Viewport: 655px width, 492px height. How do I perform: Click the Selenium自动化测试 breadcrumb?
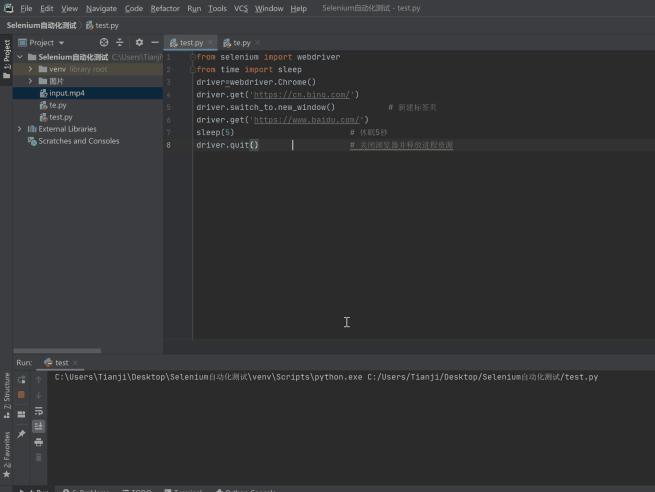pos(41,24)
